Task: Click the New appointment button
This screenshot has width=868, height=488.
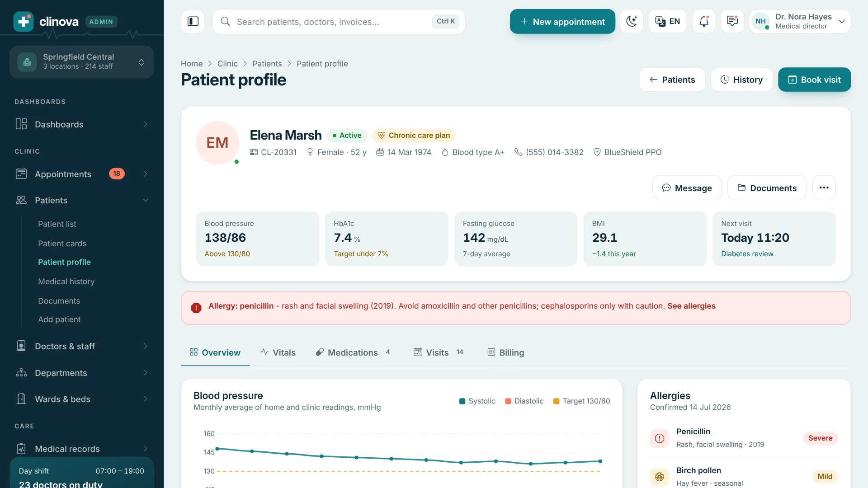Action: click(562, 21)
